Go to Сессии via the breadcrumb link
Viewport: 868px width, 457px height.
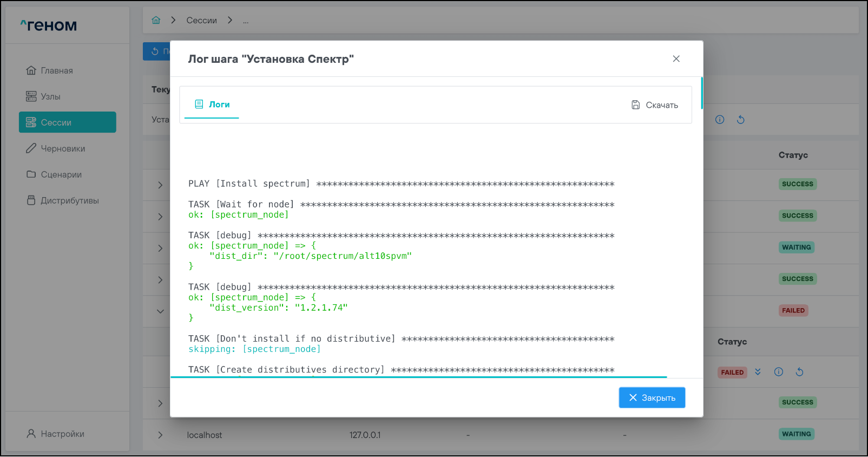click(201, 20)
